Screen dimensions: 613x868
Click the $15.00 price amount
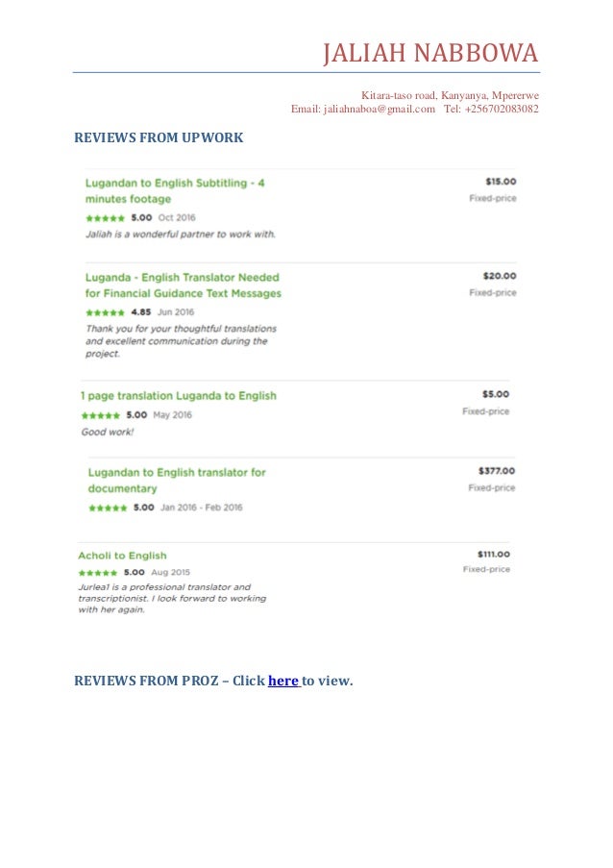502,182
